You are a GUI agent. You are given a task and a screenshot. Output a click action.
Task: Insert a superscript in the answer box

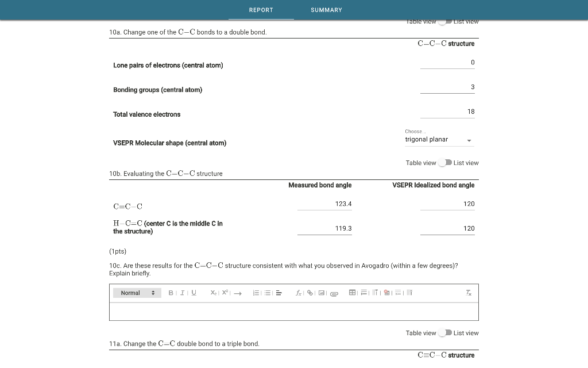224,293
